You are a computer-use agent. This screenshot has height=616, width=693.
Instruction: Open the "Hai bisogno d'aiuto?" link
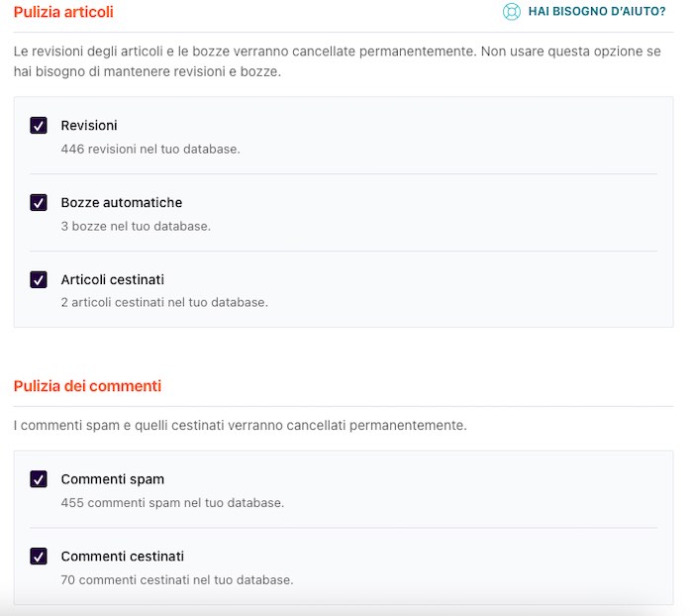[x=597, y=12]
